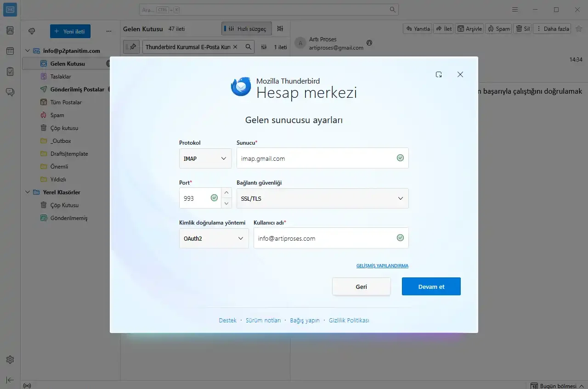Click the global search box

[x=269, y=10]
